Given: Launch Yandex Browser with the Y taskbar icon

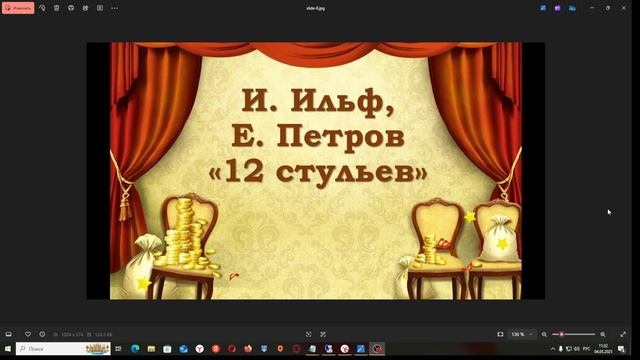Looking at the screenshot, I should 200,349.
